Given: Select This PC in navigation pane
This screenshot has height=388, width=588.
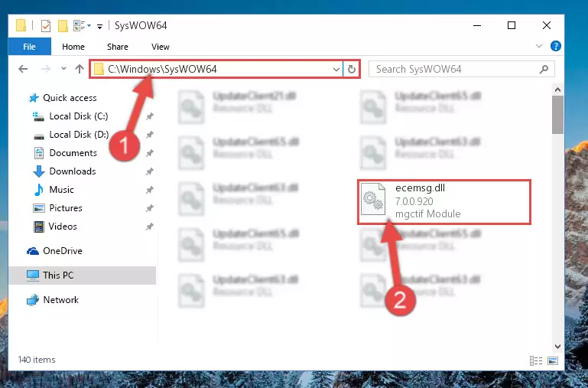Looking at the screenshot, I should point(82,276).
